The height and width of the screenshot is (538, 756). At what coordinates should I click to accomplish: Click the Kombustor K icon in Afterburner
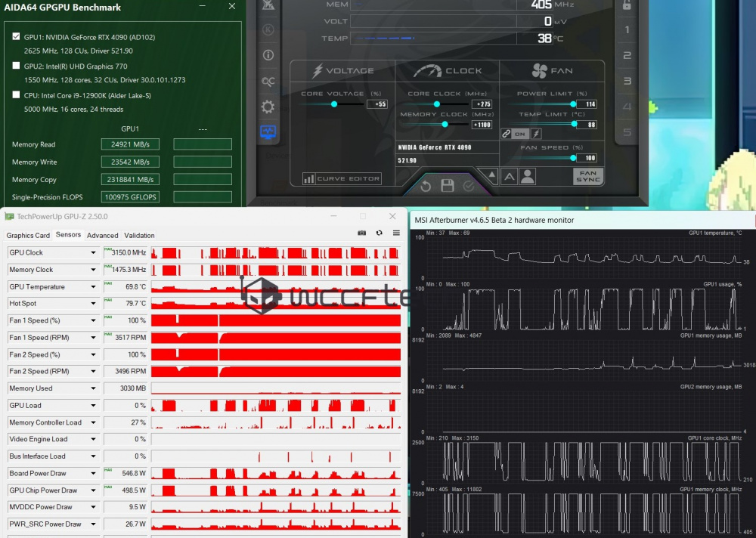[268, 29]
